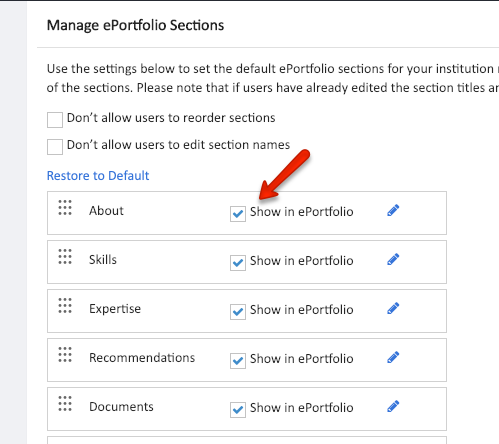
Task: Disable Show in ePortfolio for Expertise
Action: (x=238, y=312)
